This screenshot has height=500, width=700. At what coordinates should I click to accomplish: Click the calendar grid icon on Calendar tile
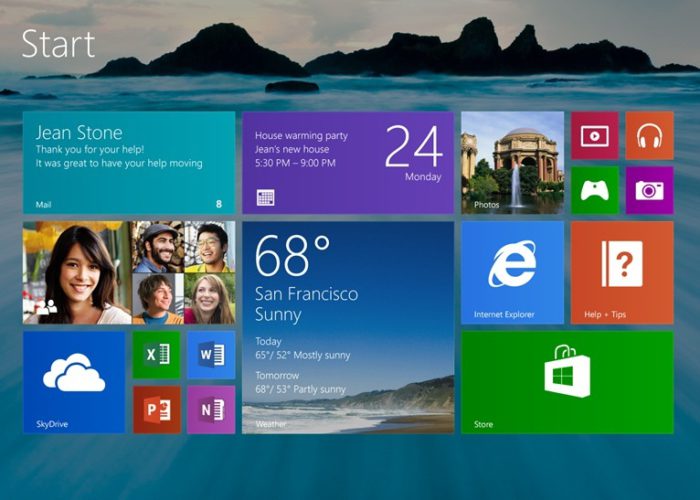(x=266, y=197)
